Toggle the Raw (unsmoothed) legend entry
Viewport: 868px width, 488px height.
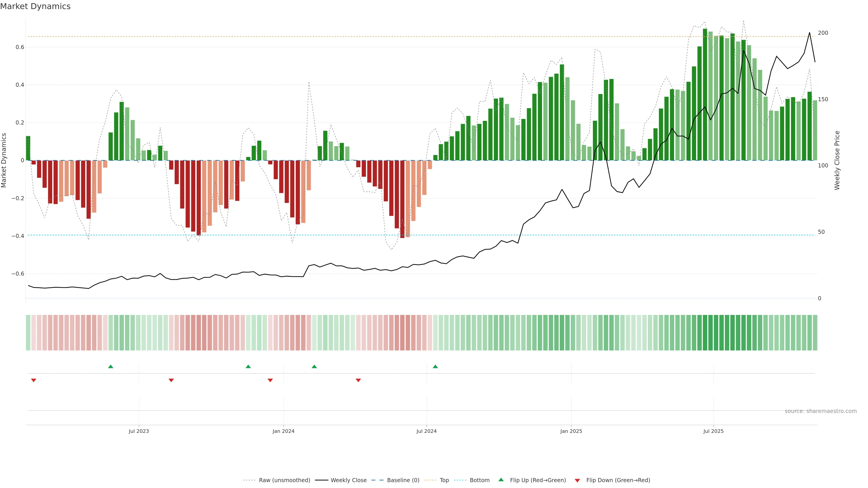[284, 480]
